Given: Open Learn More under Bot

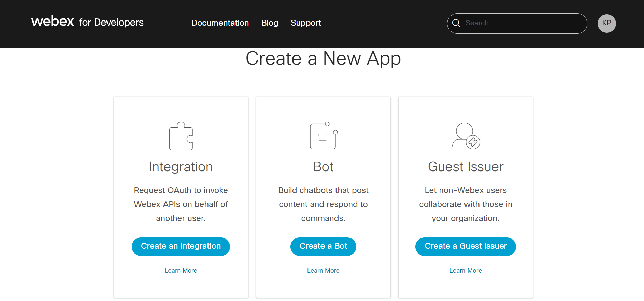Looking at the screenshot, I should click(323, 271).
